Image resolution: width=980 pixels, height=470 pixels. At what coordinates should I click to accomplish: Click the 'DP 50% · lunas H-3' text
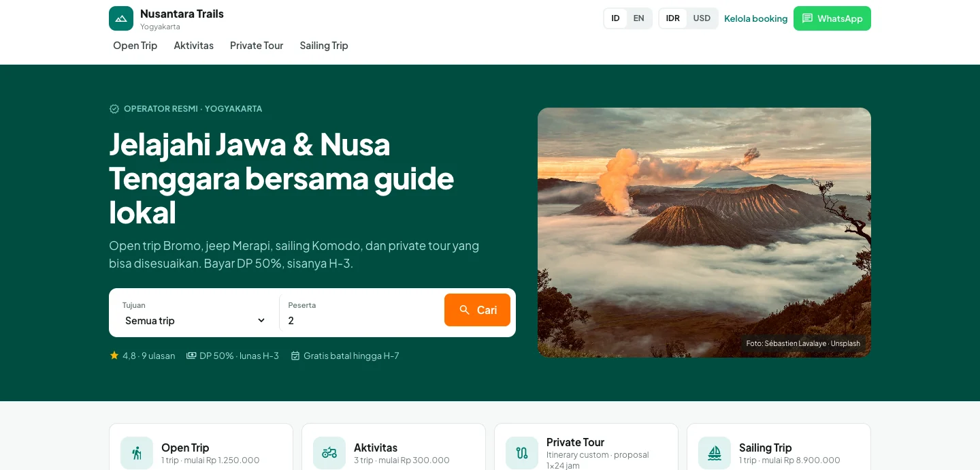[x=240, y=356]
